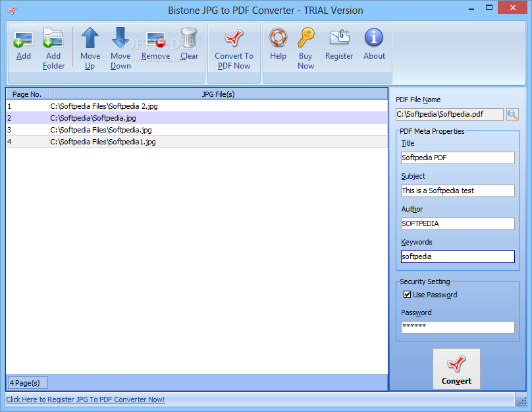Open the Add Folder tool
Image resolution: width=532 pixels, height=412 pixels.
click(x=53, y=48)
